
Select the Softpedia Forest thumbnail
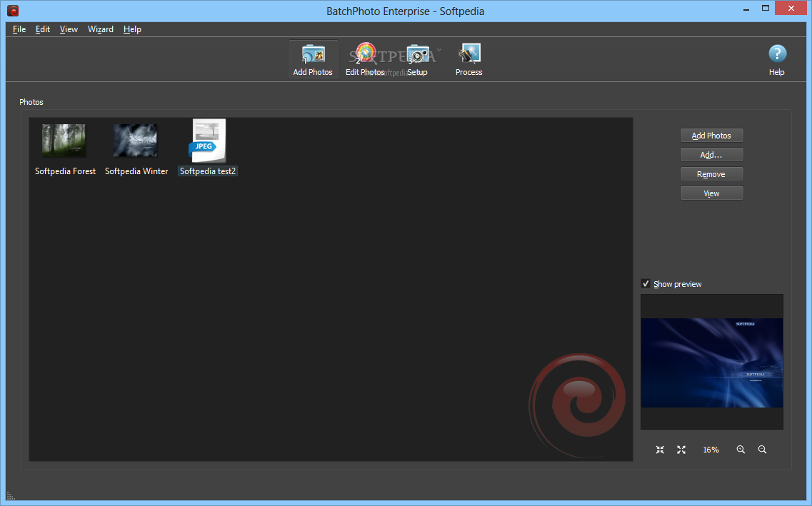(64, 140)
